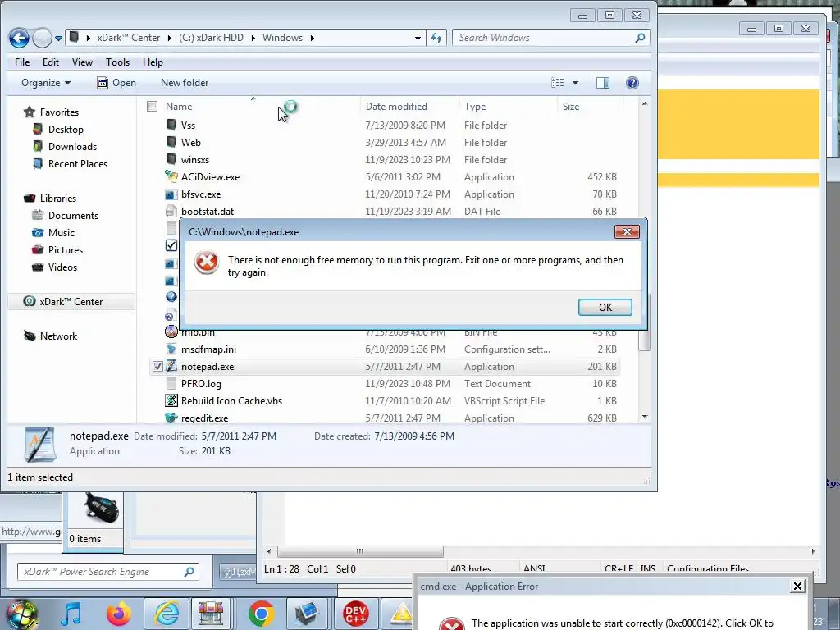The image size is (840, 630).
Task: Select the ACiDview.exe file icon
Action: (171, 176)
